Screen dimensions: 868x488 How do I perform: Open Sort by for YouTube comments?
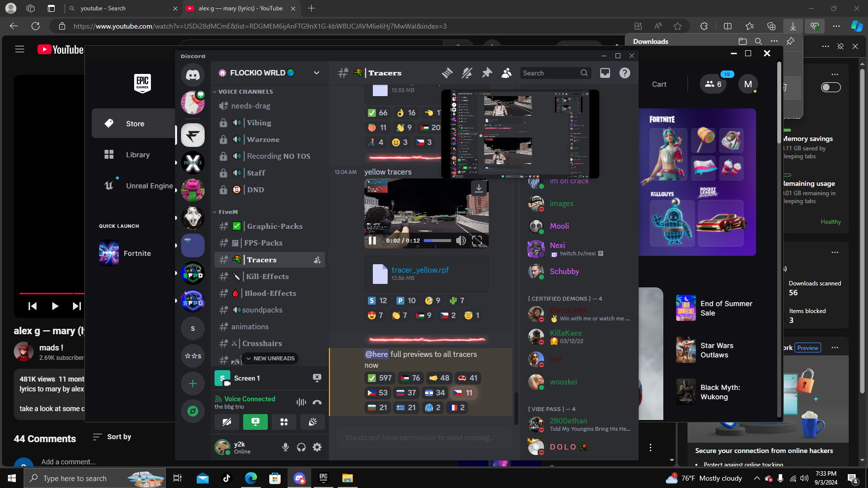pos(112,437)
